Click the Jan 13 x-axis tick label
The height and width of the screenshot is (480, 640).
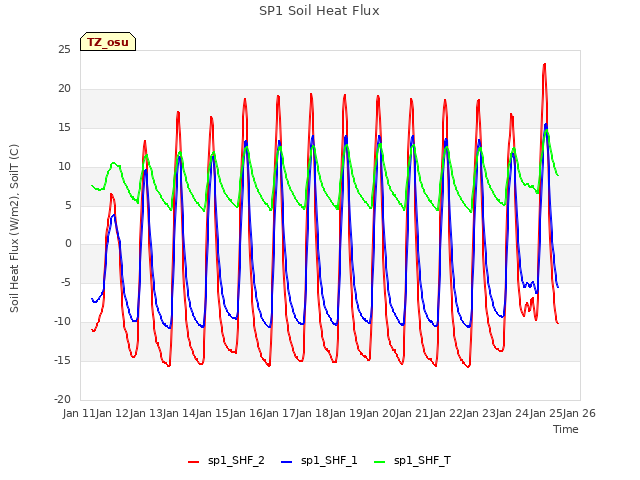pos(146,413)
